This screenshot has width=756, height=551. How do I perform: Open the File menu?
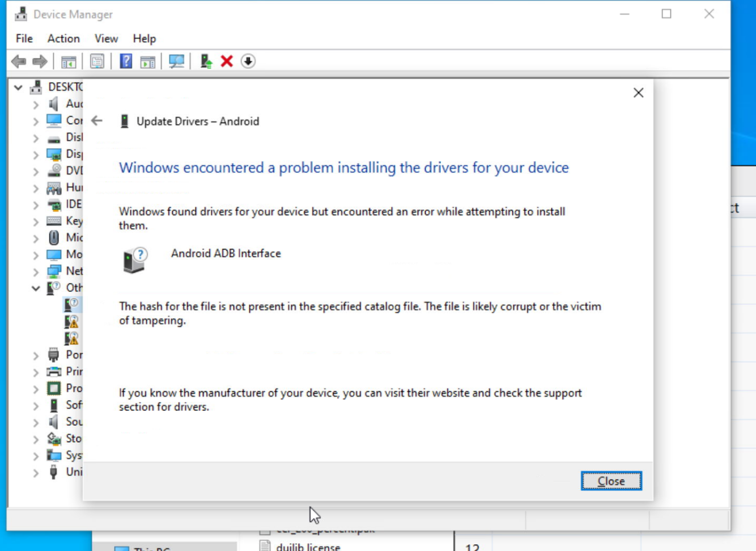(24, 39)
